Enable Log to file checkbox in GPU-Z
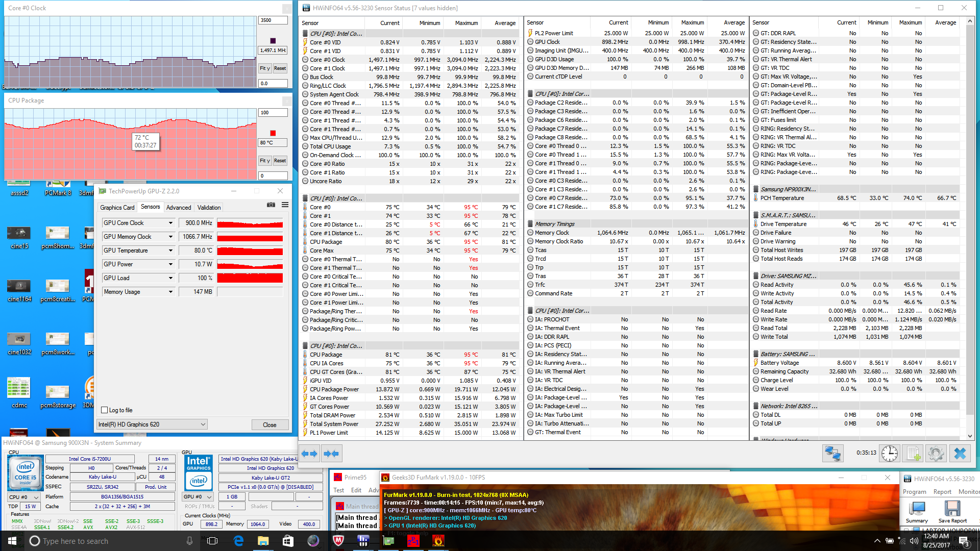The width and height of the screenshot is (980, 551). pos(105,410)
